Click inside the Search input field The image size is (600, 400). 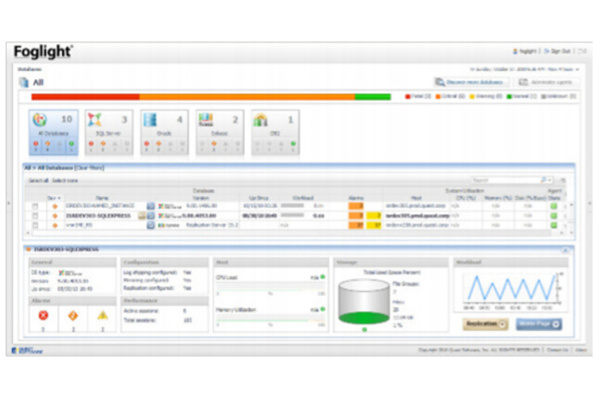(505, 180)
